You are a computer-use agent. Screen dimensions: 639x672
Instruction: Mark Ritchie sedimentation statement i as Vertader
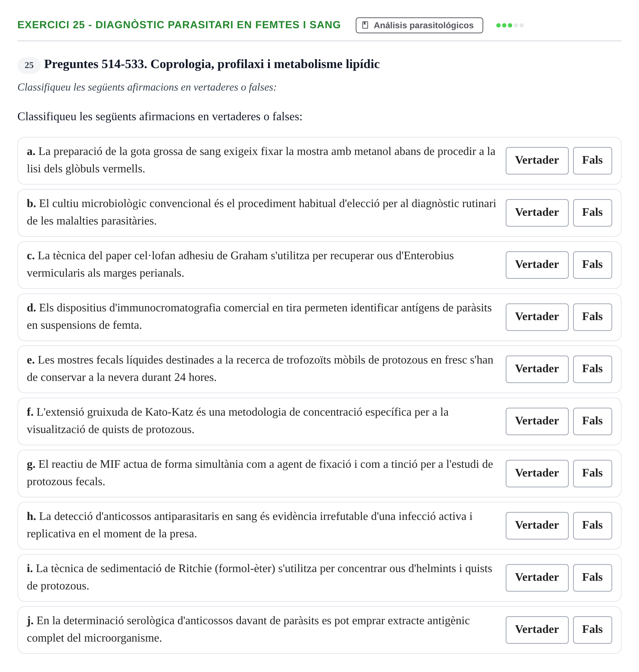(x=537, y=578)
